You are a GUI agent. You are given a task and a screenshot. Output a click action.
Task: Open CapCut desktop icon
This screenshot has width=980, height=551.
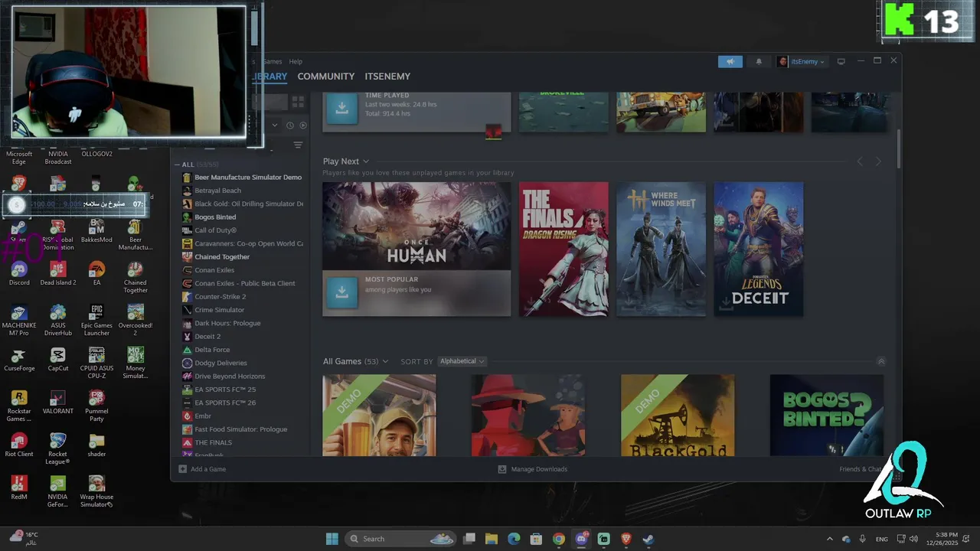[x=57, y=359]
